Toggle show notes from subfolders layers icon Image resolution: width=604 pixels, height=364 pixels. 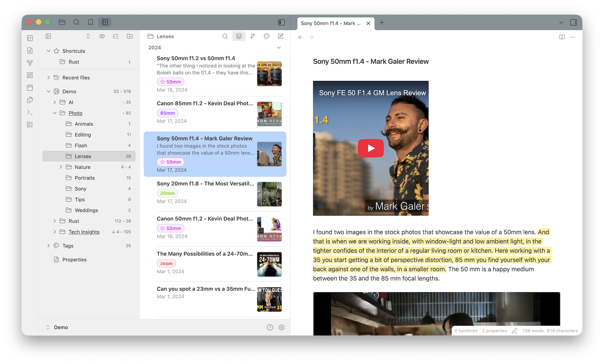click(x=239, y=36)
